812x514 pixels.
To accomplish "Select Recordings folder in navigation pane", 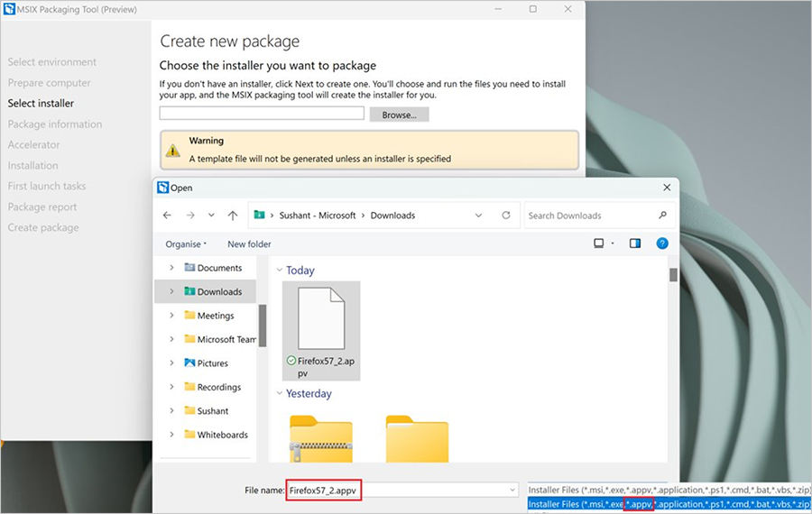I will (213, 387).
